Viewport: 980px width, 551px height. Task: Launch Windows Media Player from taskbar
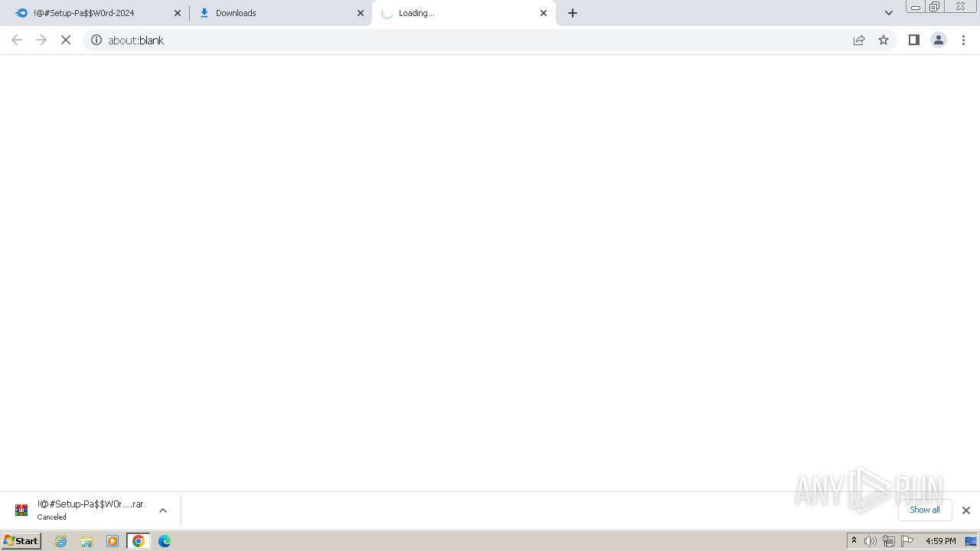point(113,541)
